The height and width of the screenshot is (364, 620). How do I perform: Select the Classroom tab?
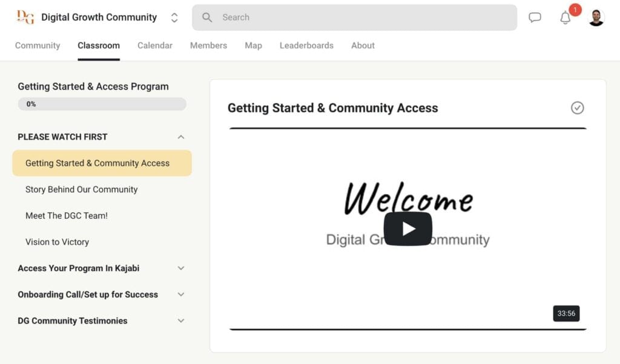pyautogui.click(x=99, y=45)
